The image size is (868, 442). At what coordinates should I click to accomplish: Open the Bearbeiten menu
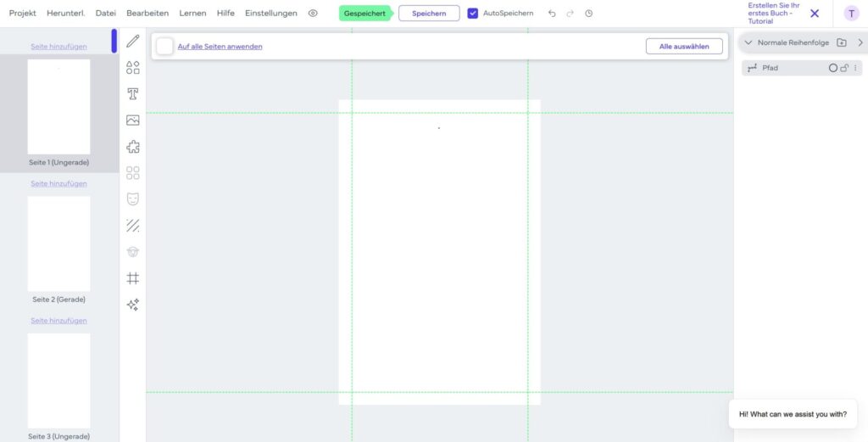click(147, 14)
